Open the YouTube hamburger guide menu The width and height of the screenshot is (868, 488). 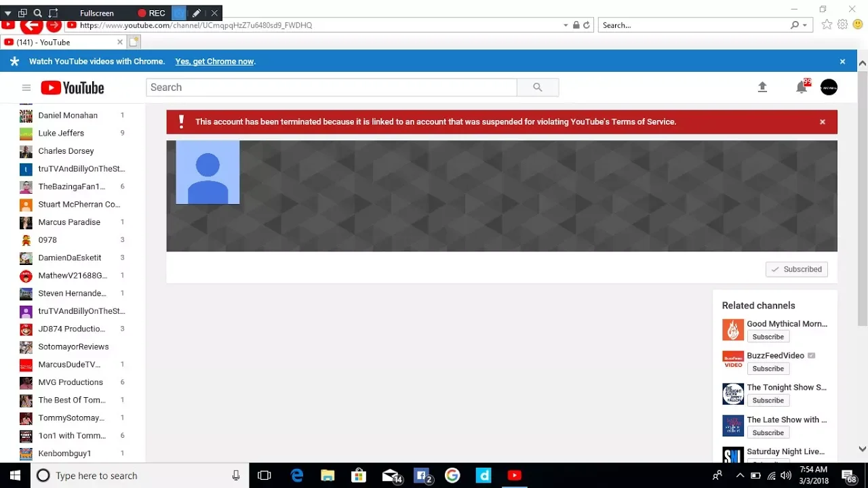(26, 87)
